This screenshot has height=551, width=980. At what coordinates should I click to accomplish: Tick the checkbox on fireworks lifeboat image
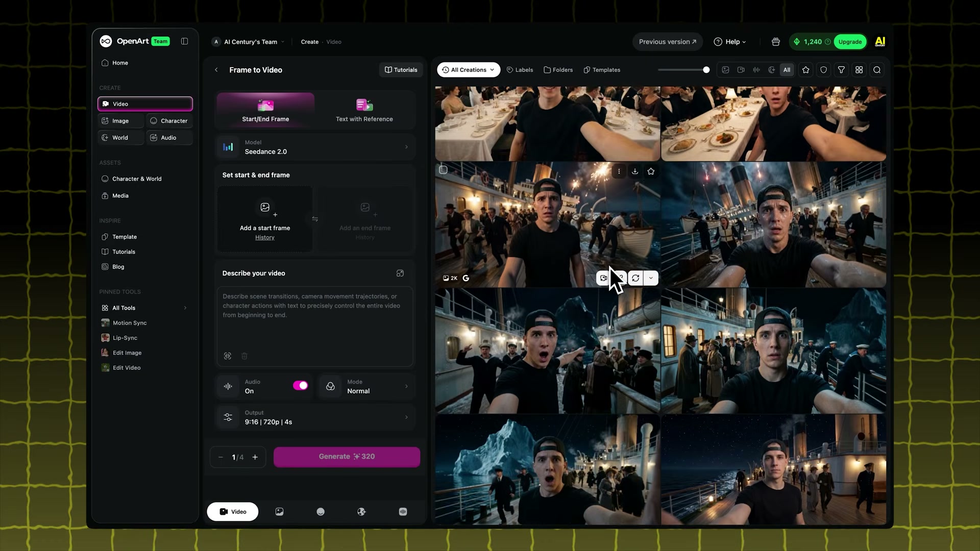[444, 170]
